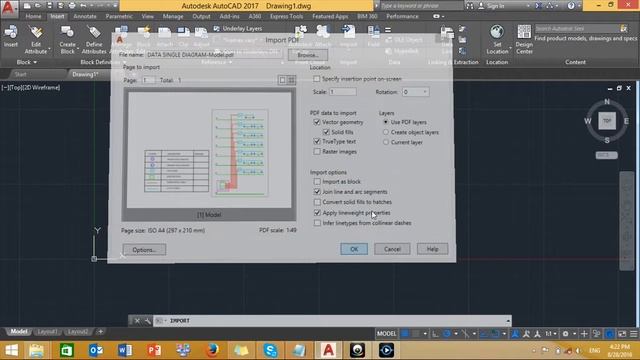Click the Browse... button

click(308, 55)
